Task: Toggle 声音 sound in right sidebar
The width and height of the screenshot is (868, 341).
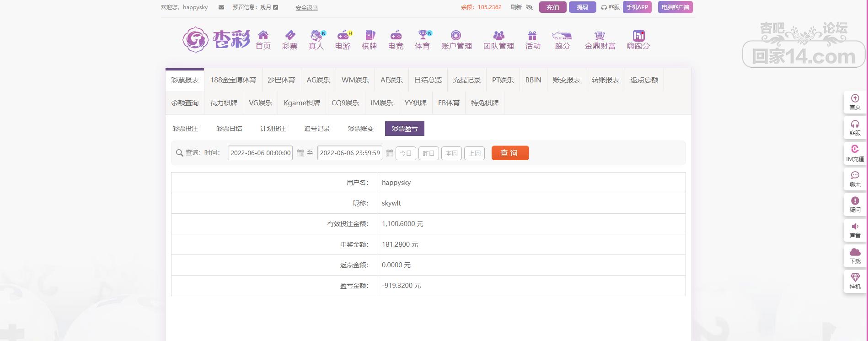Action: point(855,227)
